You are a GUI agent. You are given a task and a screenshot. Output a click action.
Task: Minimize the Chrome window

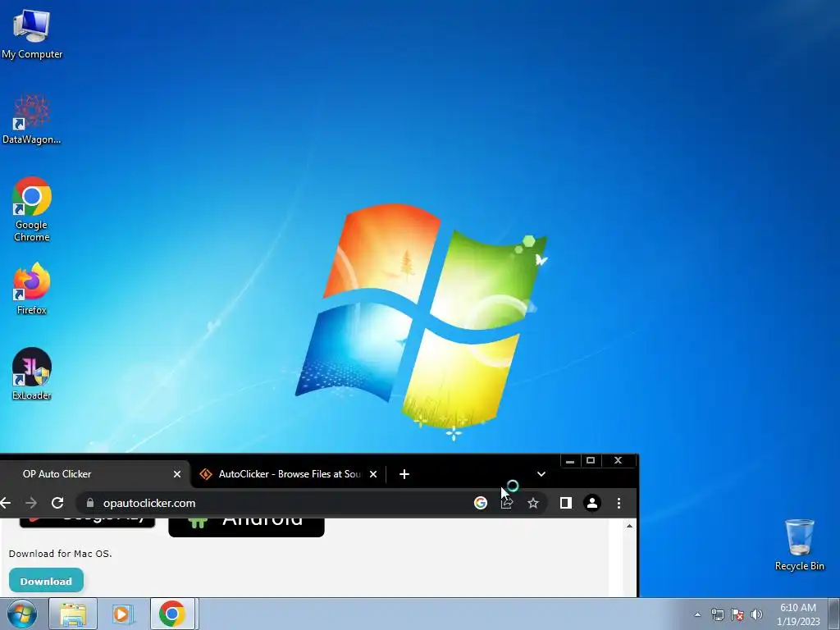point(570,461)
